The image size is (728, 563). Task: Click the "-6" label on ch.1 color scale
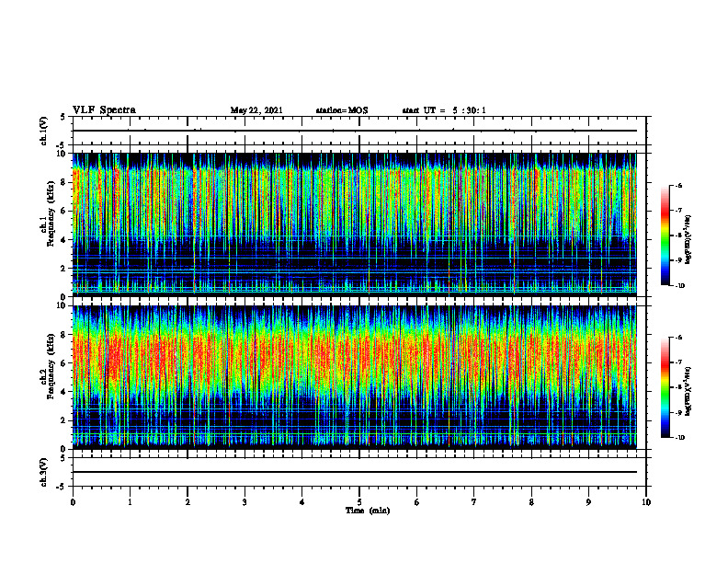click(678, 185)
